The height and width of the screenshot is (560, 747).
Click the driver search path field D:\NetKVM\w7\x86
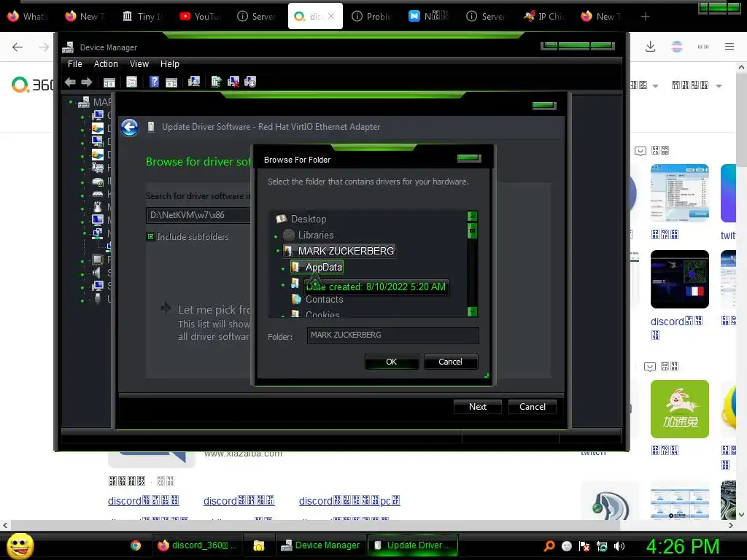[x=198, y=215]
